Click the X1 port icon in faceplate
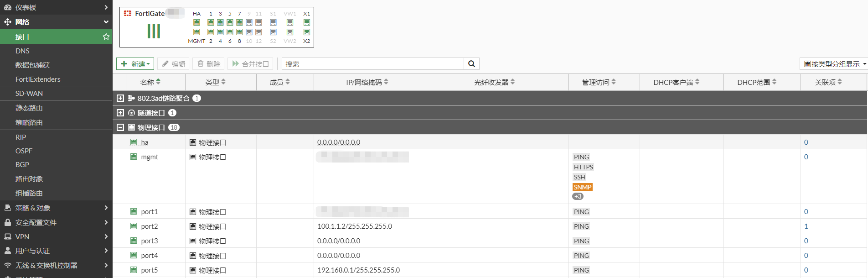 click(x=307, y=22)
